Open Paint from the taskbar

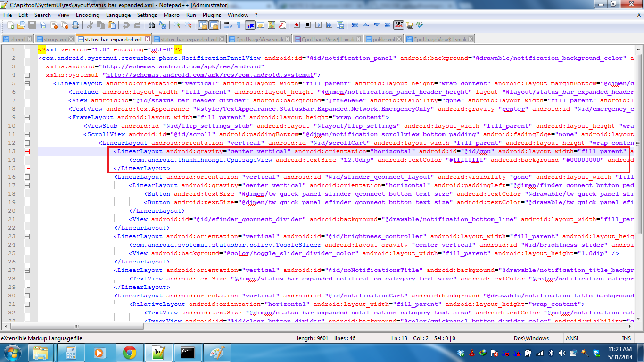[216, 353]
